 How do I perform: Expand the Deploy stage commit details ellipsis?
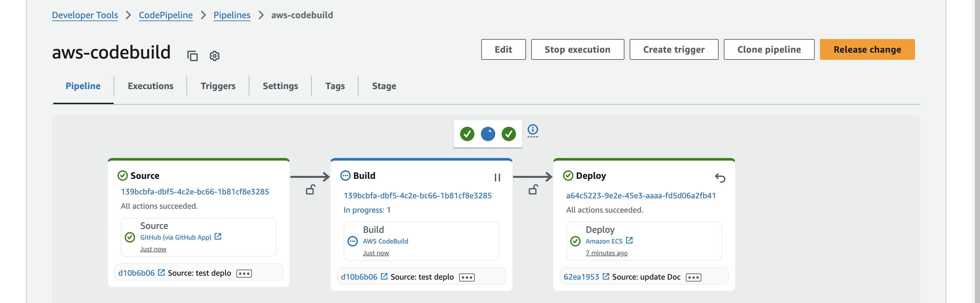(693, 277)
